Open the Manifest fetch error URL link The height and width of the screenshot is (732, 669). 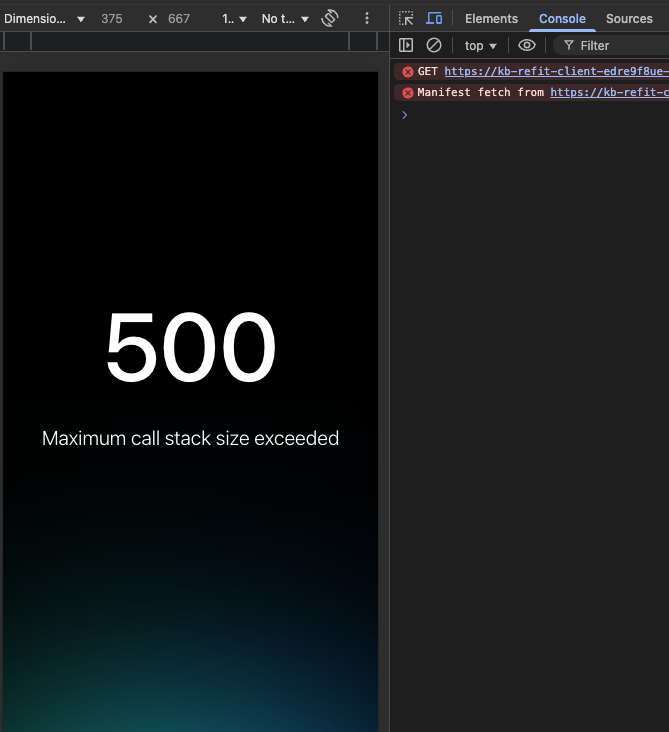(609, 92)
